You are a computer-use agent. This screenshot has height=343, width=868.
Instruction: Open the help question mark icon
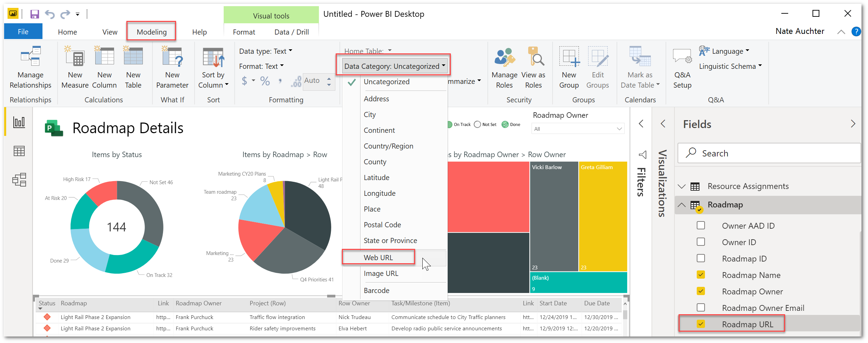point(856,31)
